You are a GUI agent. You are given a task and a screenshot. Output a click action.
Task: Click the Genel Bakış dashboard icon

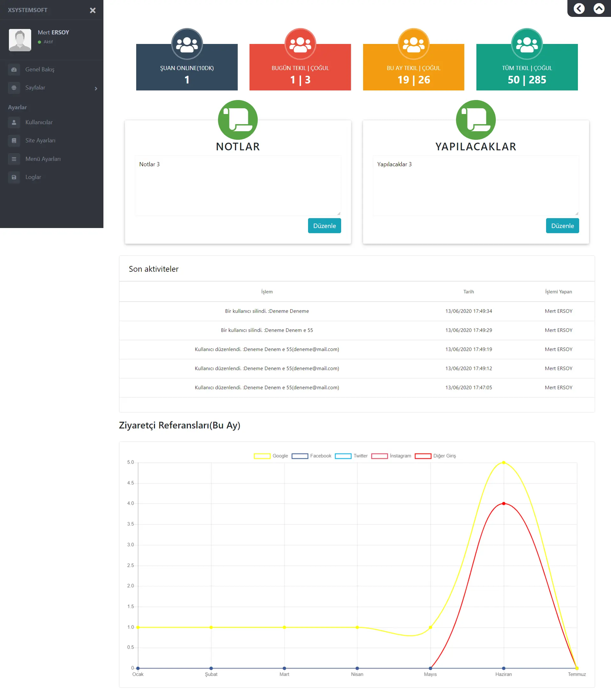pos(14,70)
